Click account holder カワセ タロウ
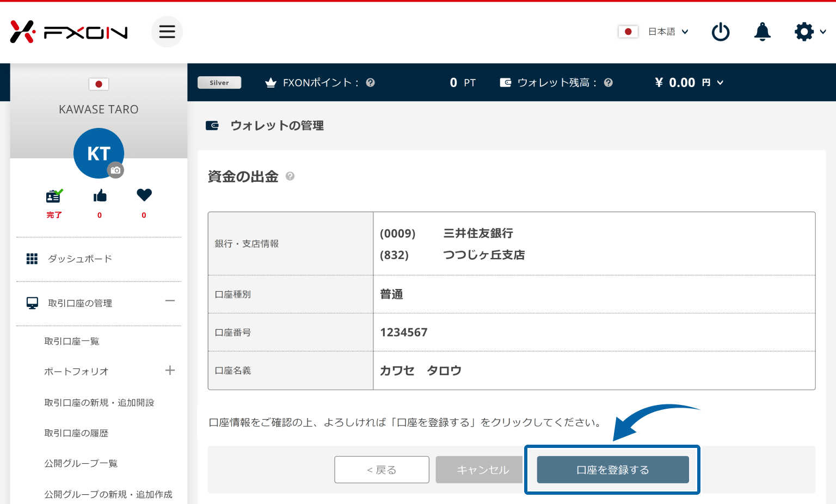This screenshot has height=504, width=836. (421, 371)
